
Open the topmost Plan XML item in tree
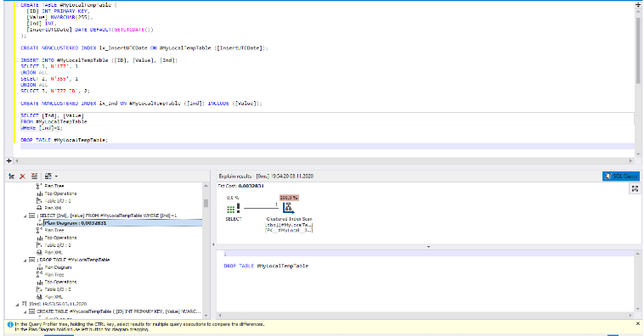pyautogui.click(x=53, y=208)
